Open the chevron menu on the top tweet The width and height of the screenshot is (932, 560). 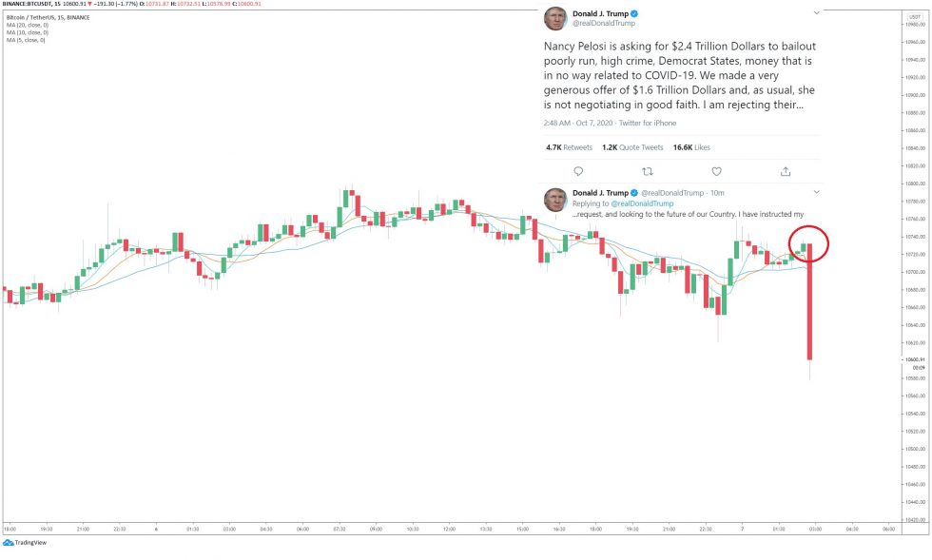click(x=816, y=12)
